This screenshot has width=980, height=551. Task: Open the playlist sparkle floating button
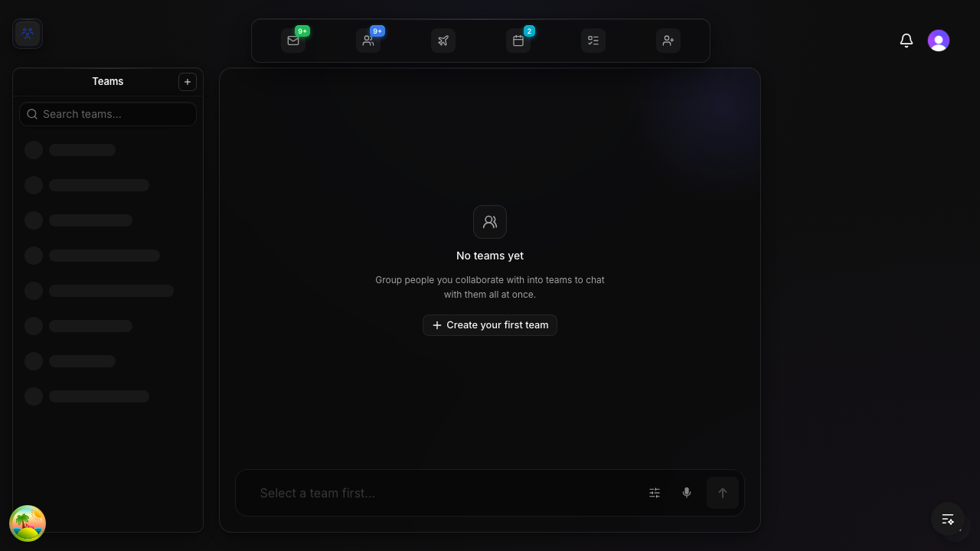(x=948, y=520)
